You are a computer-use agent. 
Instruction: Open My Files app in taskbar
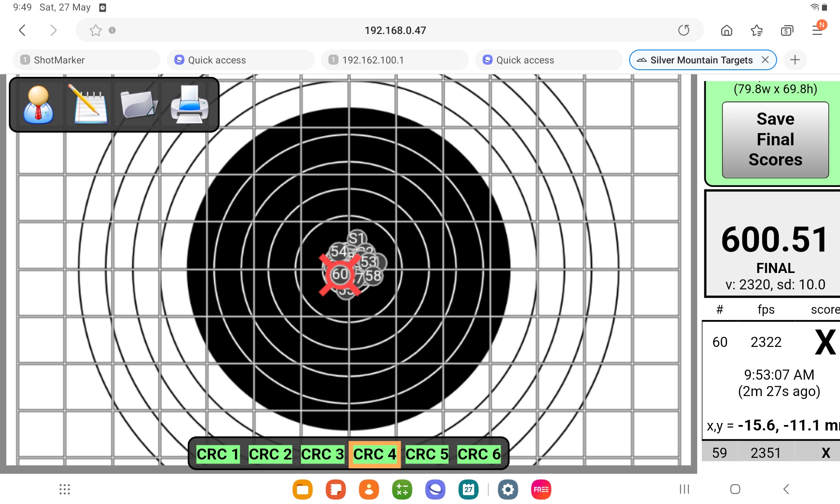(x=302, y=489)
